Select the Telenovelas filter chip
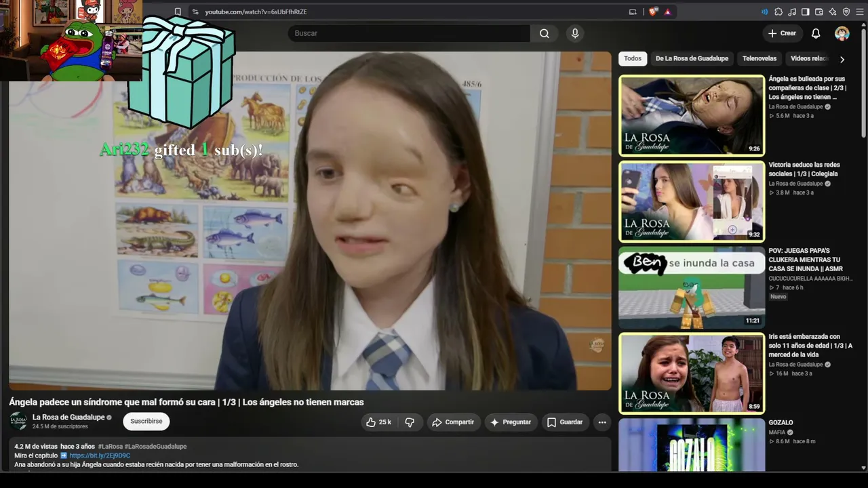The image size is (868, 488). click(x=759, y=58)
